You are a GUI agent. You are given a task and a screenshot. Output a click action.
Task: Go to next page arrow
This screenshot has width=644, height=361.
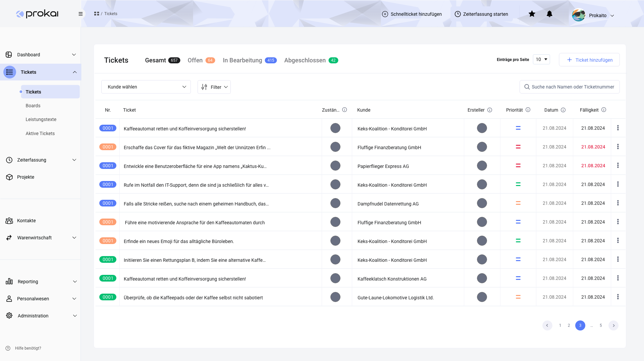613,325
